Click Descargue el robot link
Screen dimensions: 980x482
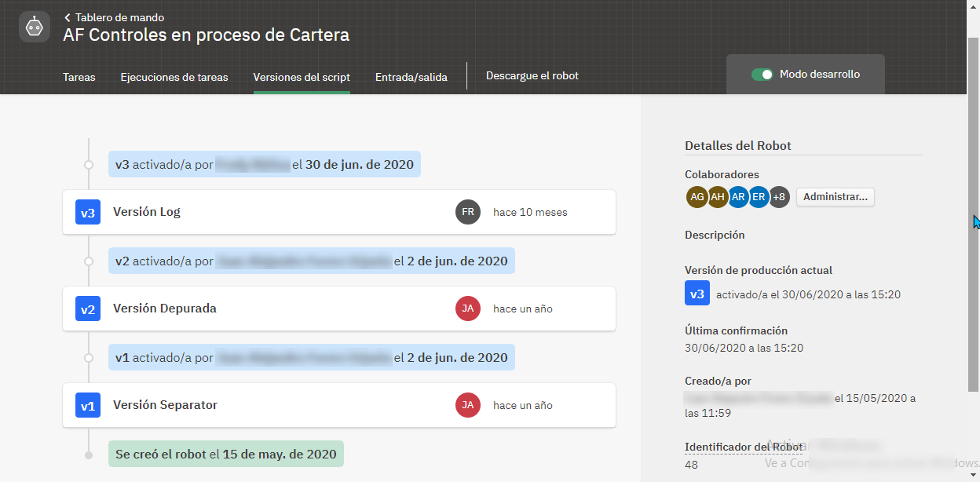pos(532,75)
